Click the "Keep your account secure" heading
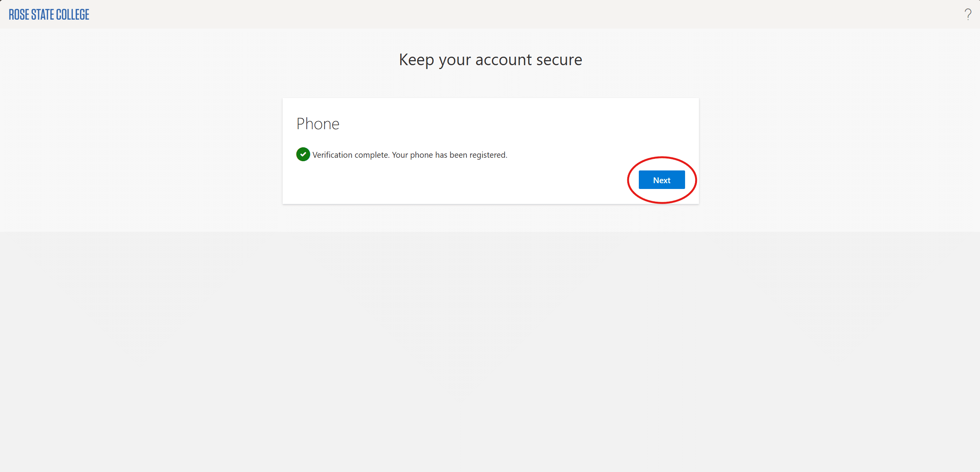 (x=490, y=60)
